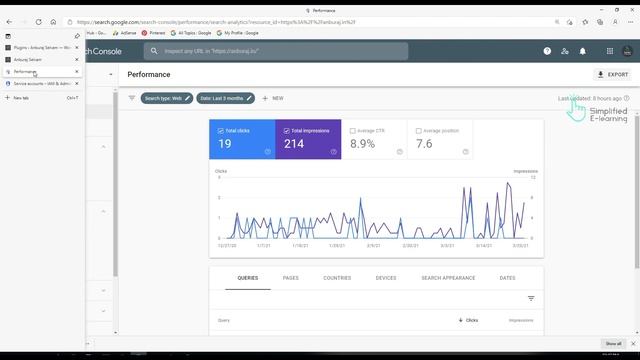The image size is (640, 360).
Task: Open the browser profile icon
Action: click(x=615, y=22)
